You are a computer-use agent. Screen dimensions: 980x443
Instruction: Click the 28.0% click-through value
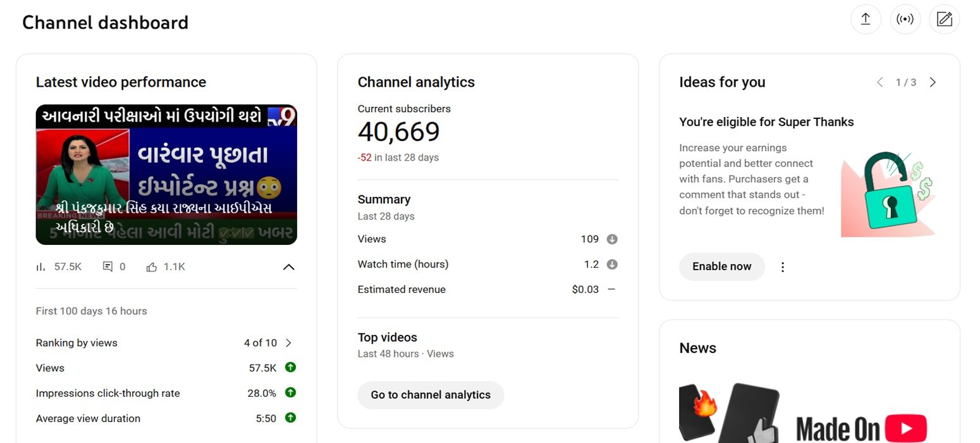[262, 393]
